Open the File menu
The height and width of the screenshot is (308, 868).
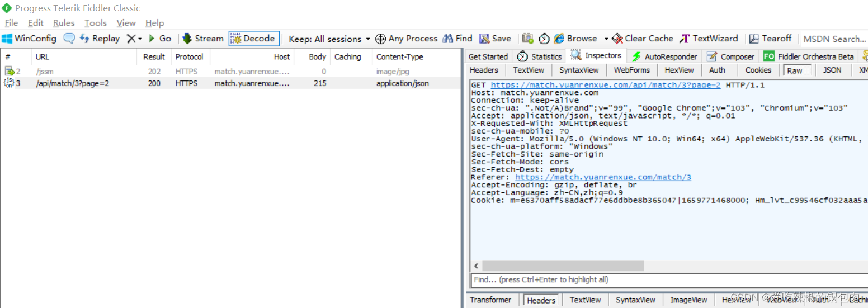[11, 23]
